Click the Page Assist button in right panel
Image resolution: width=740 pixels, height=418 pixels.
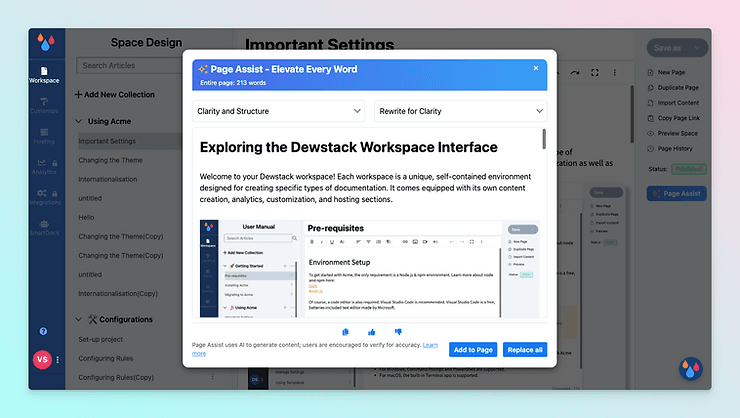click(677, 193)
